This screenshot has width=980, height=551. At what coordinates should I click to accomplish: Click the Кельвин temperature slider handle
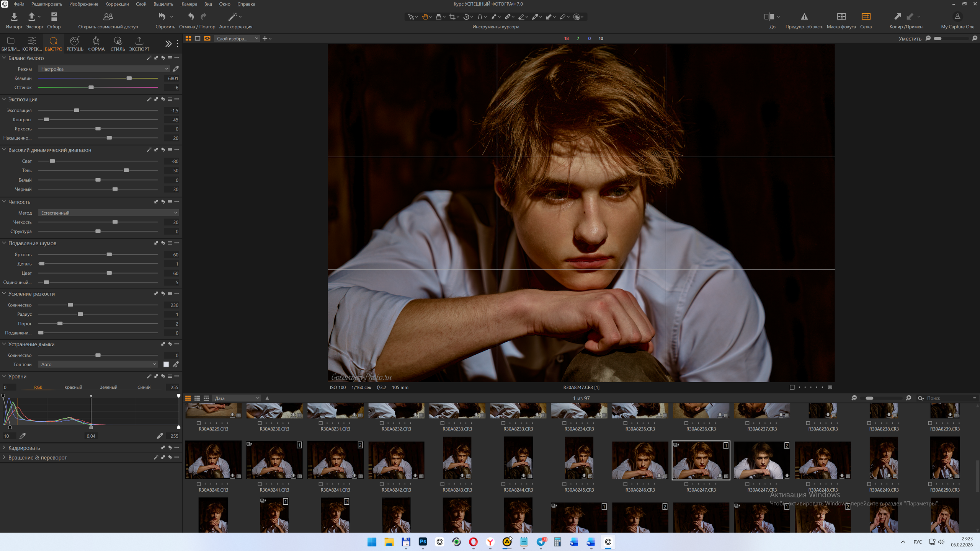pos(129,78)
